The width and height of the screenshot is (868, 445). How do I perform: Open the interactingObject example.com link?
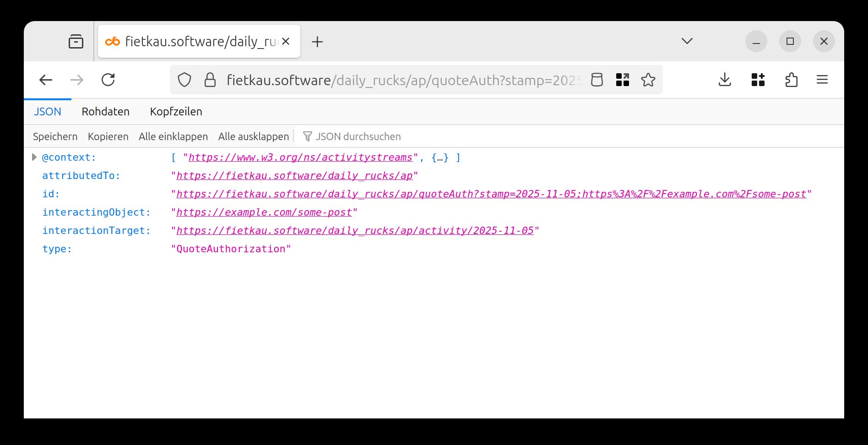pyautogui.click(x=264, y=212)
